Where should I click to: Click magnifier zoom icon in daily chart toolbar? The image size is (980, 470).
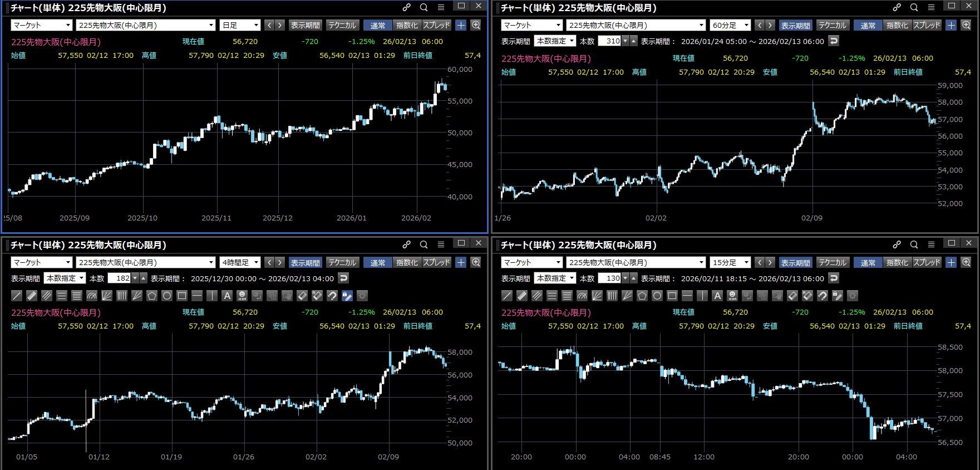476,25
